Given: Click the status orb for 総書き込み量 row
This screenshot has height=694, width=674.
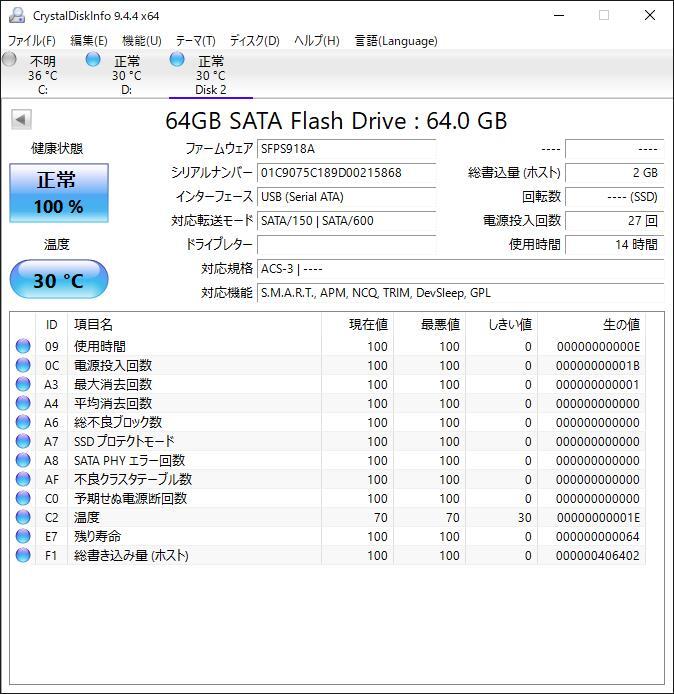Looking at the screenshot, I should coord(23,555).
